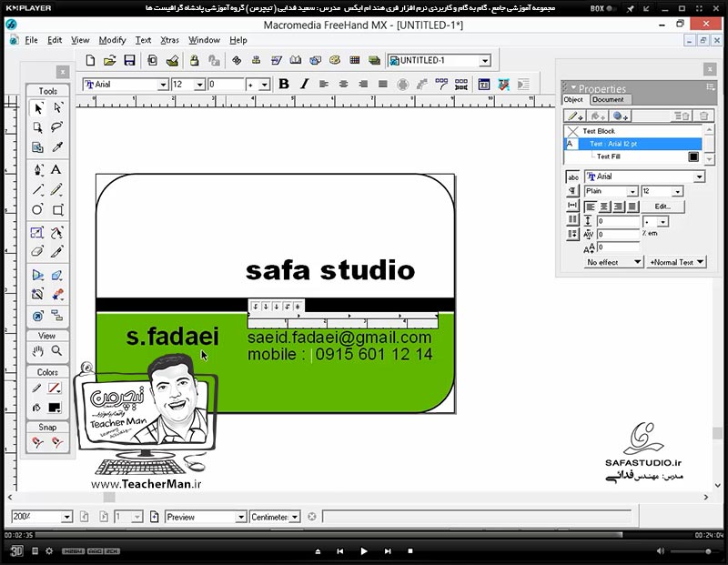Click the Lock icon in main toolbar
The width and height of the screenshot is (728, 565).
tap(194, 60)
